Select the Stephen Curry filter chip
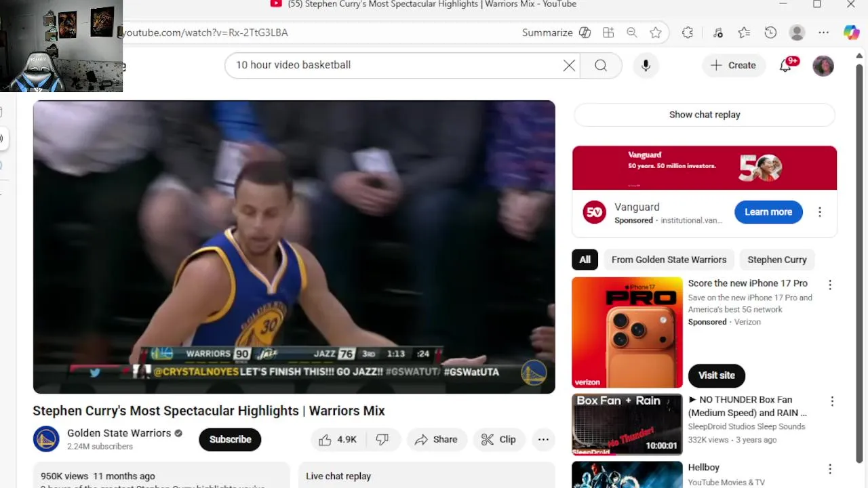Viewport: 868px width, 488px height. 777,260
